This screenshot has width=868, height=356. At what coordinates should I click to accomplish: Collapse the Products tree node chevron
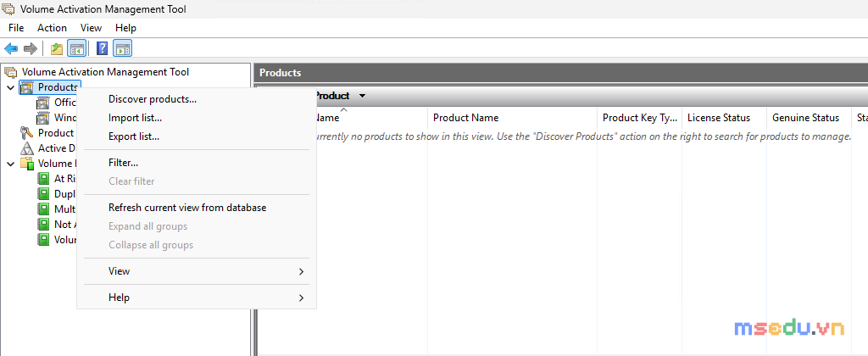click(11, 87)
